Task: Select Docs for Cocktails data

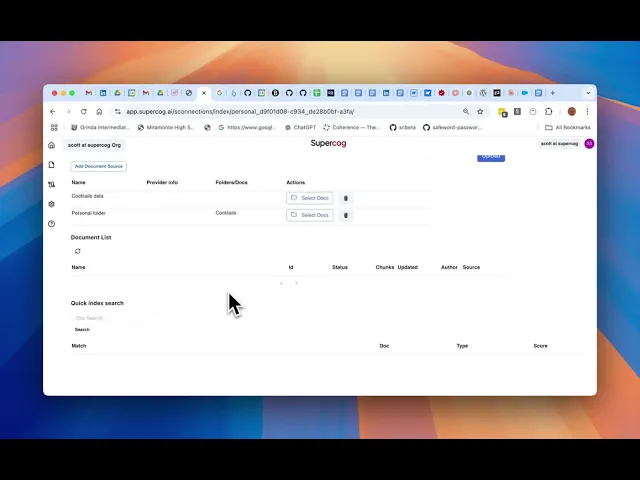Action: (x=310, y=198)
